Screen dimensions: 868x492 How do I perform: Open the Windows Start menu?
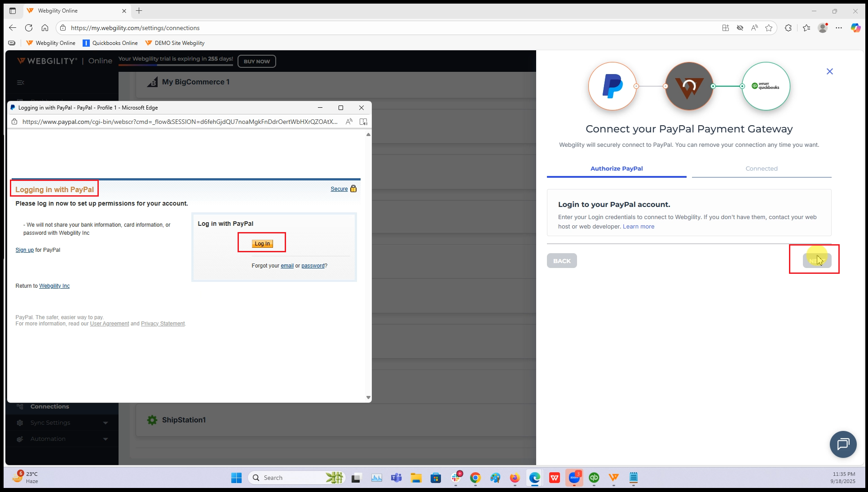237,478
